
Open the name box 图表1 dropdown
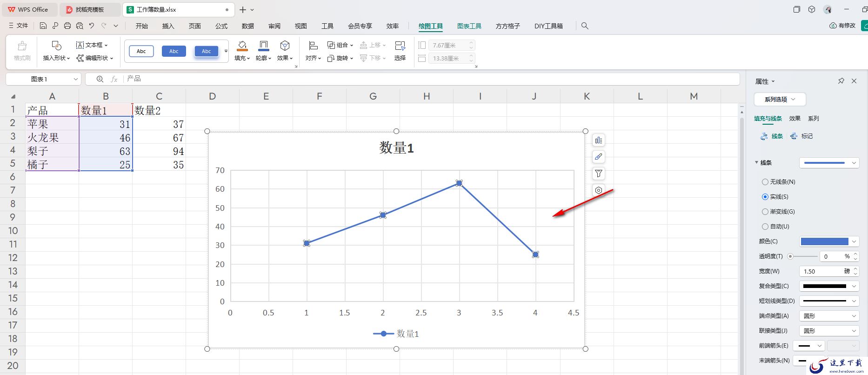point(76,79)
